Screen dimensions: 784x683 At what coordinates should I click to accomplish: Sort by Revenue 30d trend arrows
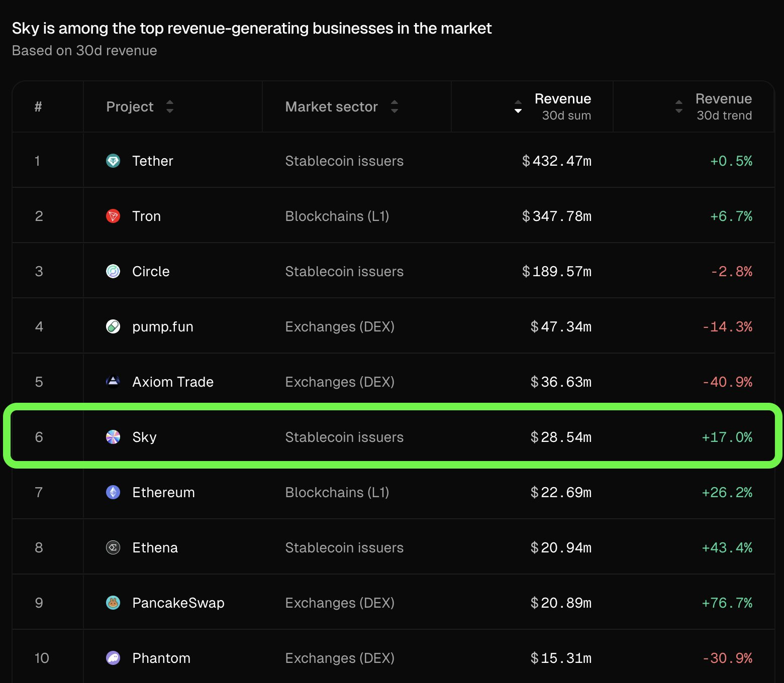coord(679,106)
